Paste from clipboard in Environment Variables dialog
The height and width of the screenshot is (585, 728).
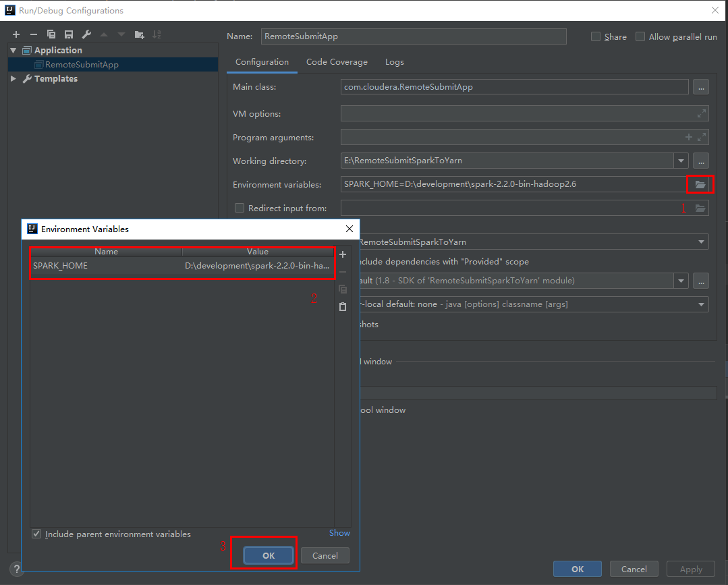coord(342,306)
